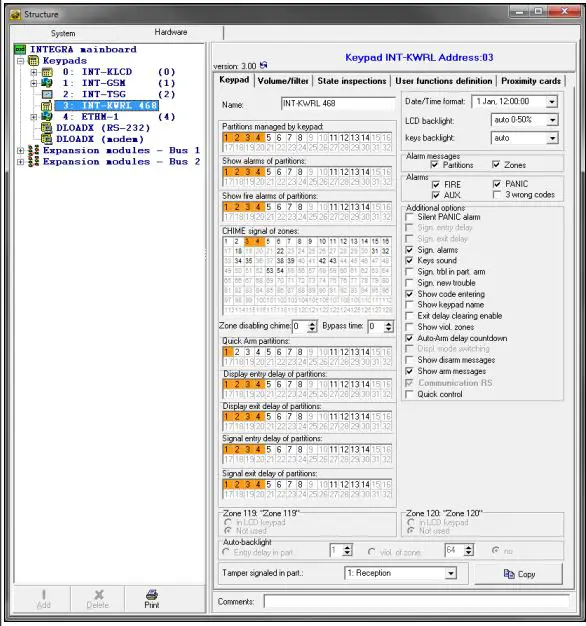Click Expansion modules Bus 1 icon

click(x=34, y=151)
